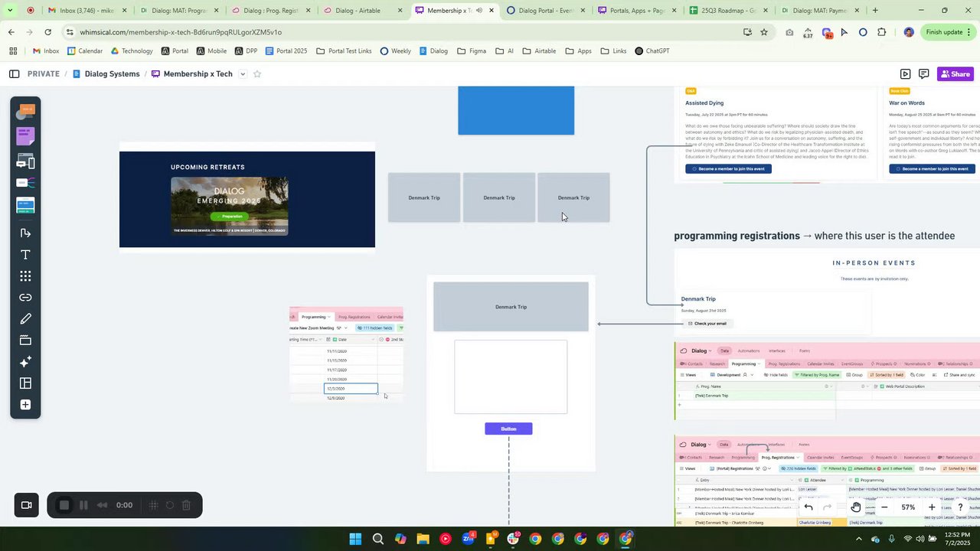Start recording with the video camera icon
980x551 pixels.
[26, 505]
